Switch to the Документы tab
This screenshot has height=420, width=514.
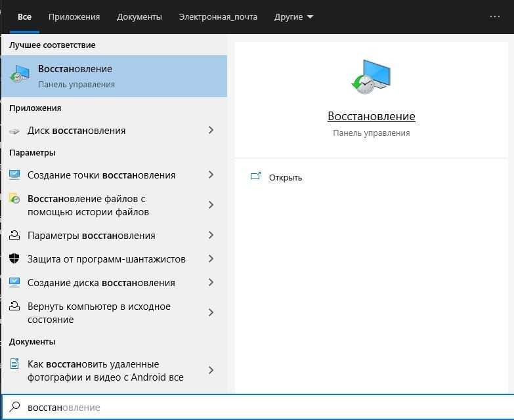click(x=139, y=16)
